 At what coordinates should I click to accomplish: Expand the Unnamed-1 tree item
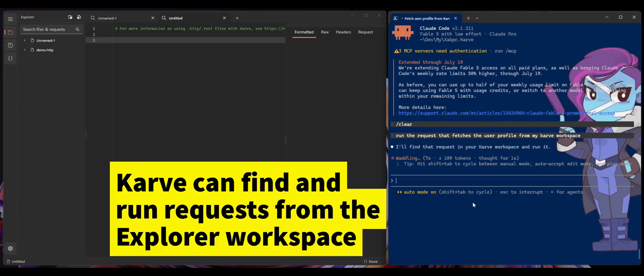[x=25, y=41]
